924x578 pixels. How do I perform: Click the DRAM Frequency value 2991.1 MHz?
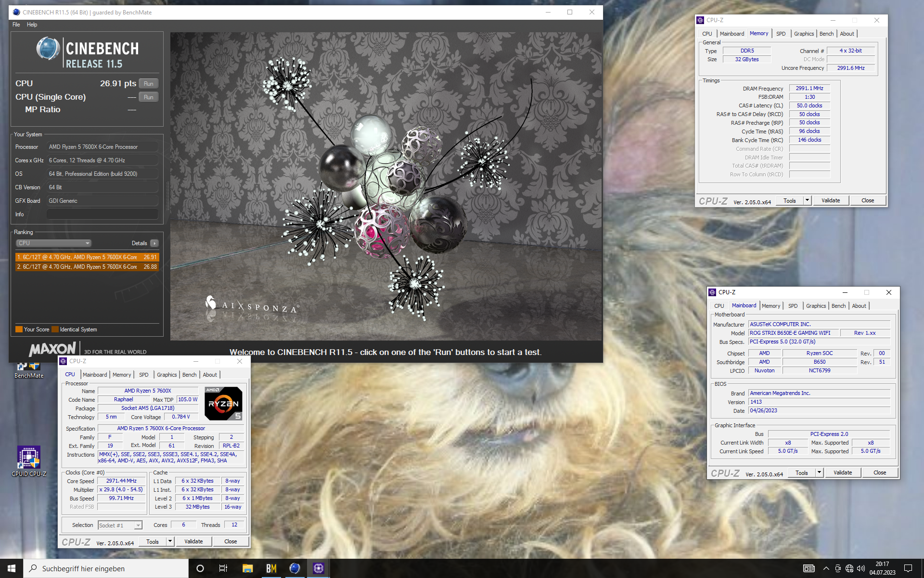[809, 89]
